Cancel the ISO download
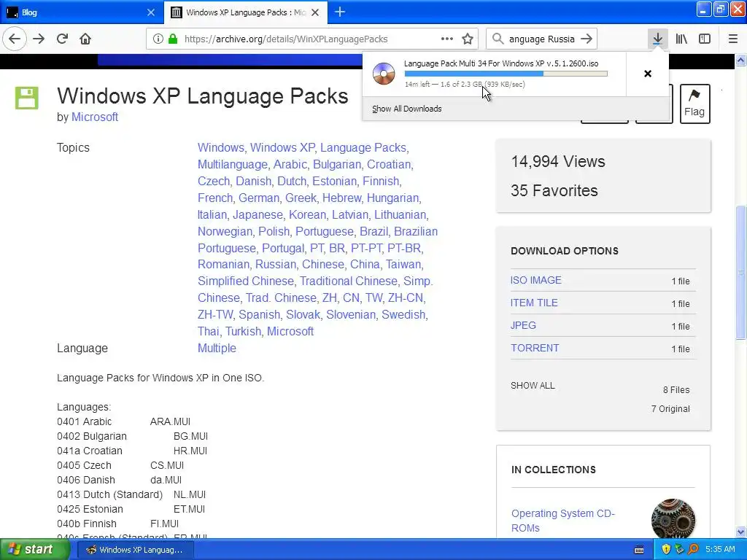 pyautogui.click(x=648, y=74)
